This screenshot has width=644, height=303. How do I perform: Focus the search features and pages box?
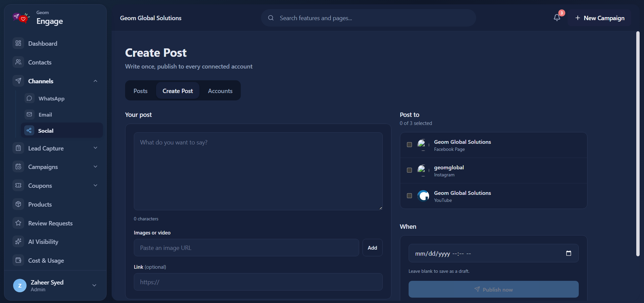pyautogui.click(x=368, y=18)
